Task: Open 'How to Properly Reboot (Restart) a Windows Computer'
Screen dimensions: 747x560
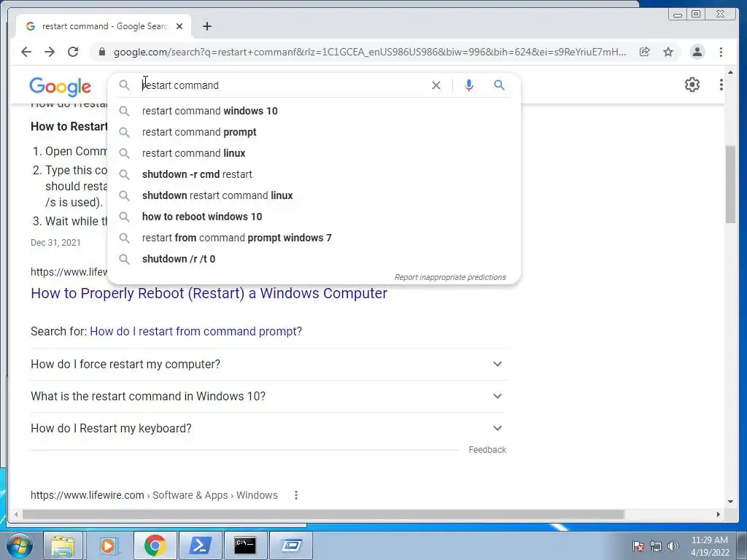Action: [209, 293]
